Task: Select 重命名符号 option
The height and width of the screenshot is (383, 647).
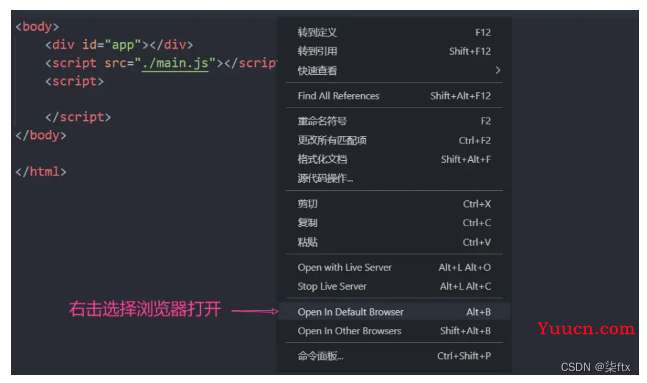Action: (x=394, y=121)
